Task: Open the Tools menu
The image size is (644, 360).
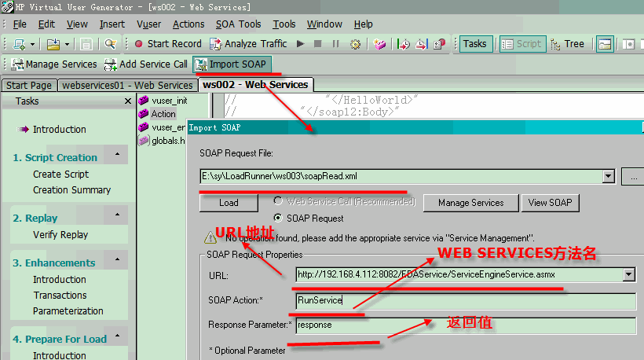Action: click(x=284, y=24)
